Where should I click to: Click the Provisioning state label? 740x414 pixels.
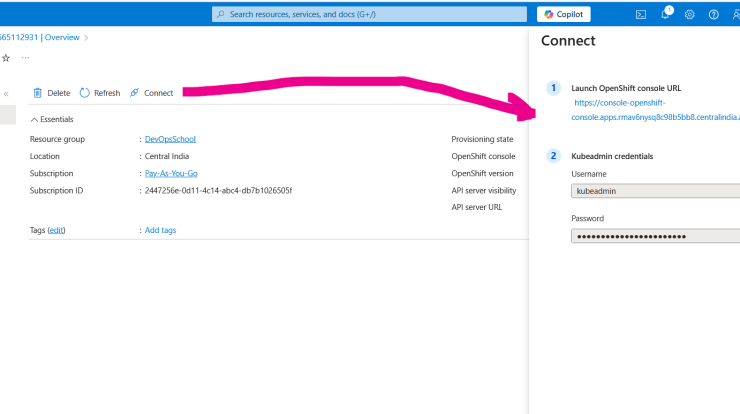pos(482,139)
